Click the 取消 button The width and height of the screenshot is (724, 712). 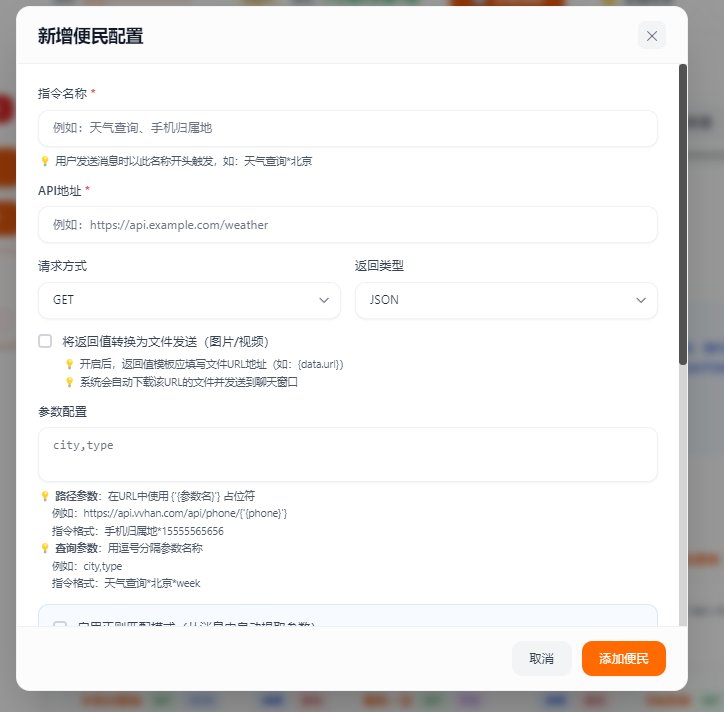click(541, 659)
